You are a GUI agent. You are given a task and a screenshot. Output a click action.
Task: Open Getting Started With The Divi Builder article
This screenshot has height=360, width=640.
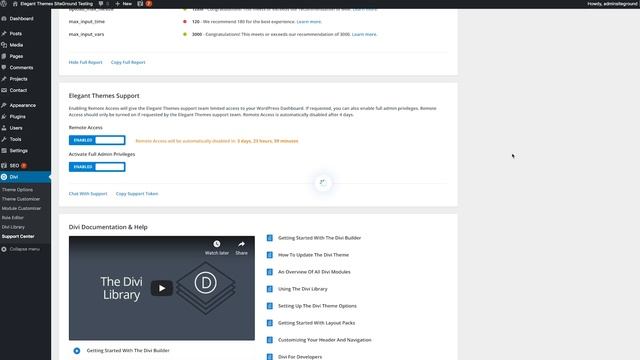(320, 238)
